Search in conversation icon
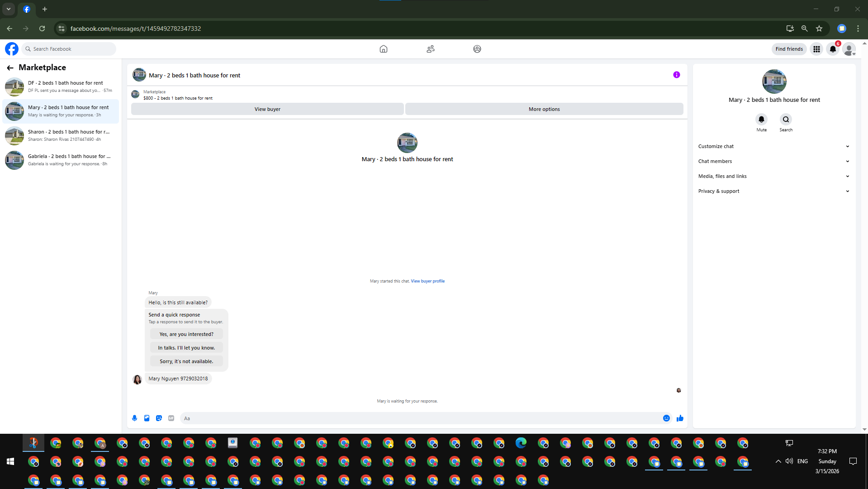Screen dimensions: 868x489 (786, 120)
